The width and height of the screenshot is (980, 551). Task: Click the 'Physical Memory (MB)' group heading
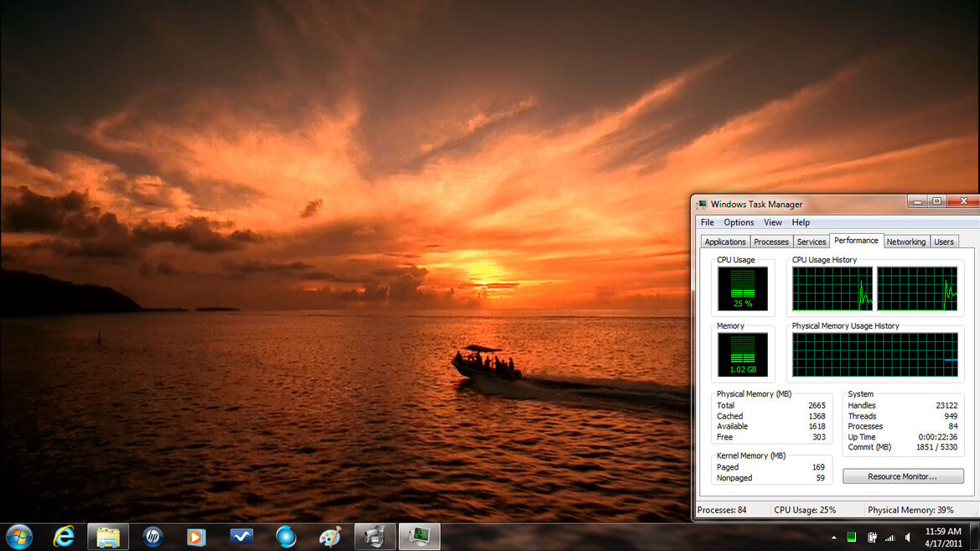tap(754, 394)
